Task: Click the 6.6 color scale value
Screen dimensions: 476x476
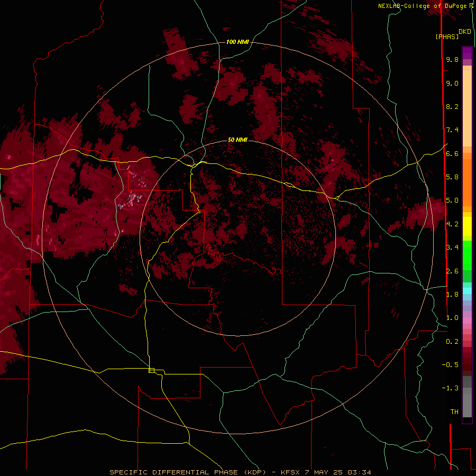Action: [x=452, y=154]
